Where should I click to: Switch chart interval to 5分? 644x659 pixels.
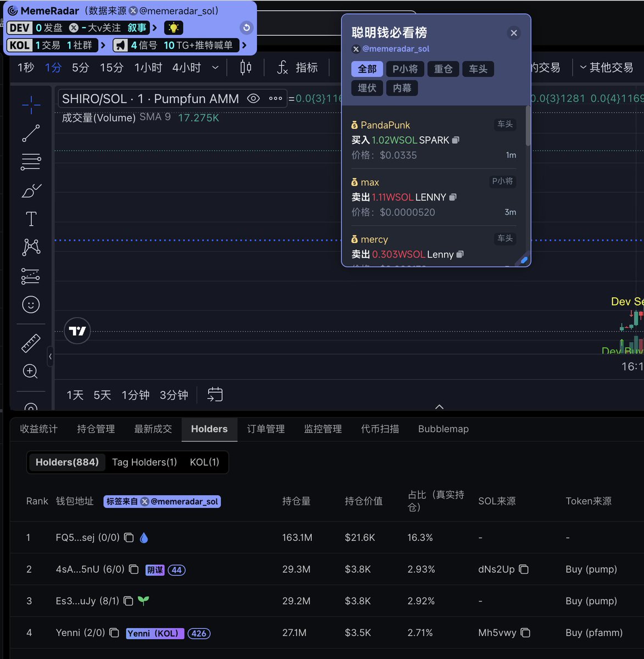click(x=80, y=68)
